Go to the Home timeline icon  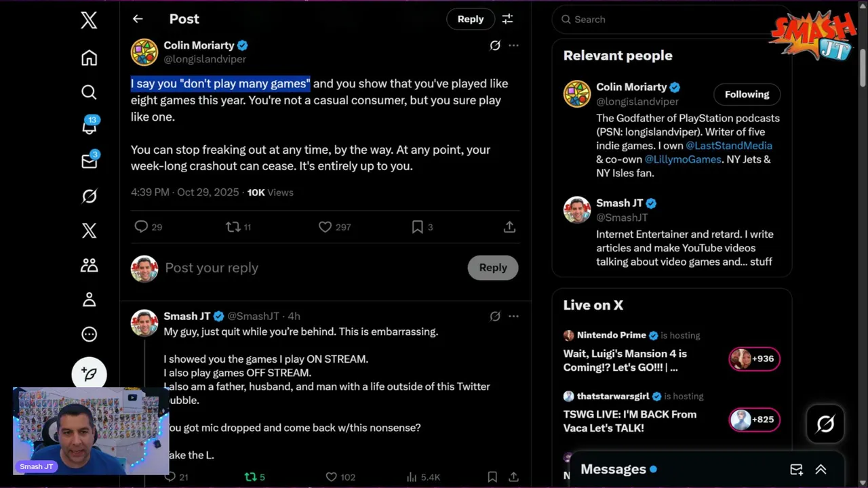[x=89, y=58]
